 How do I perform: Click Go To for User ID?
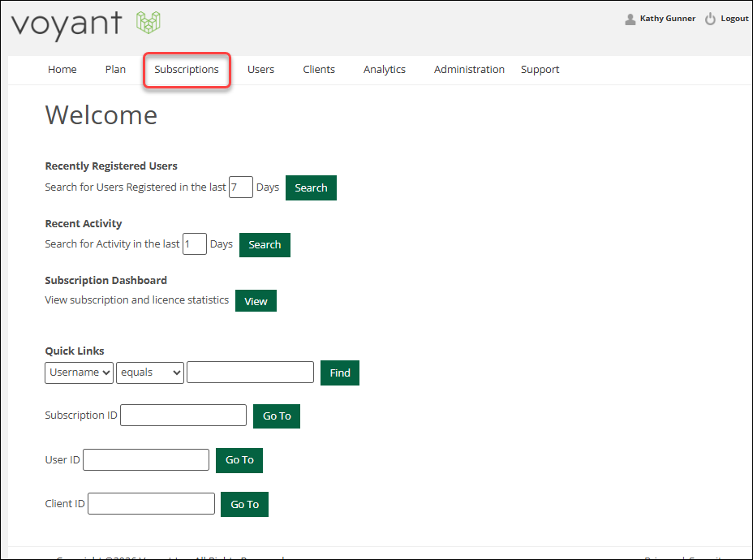click(239, 460)
